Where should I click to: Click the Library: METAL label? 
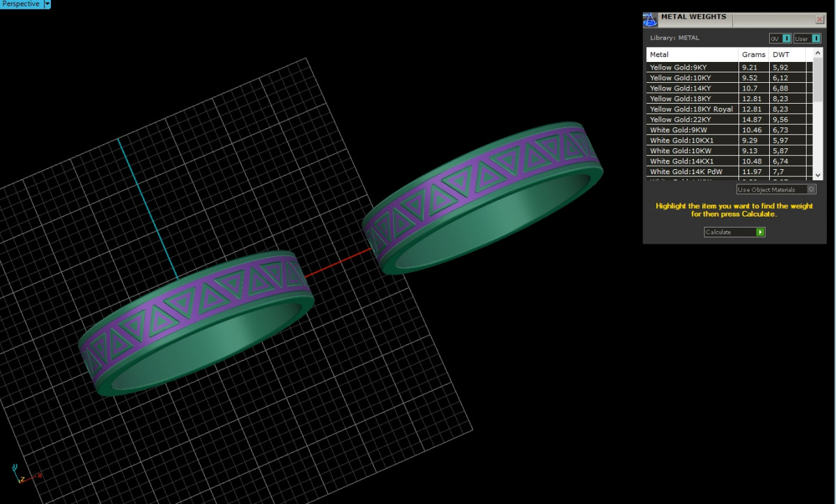click(x=674, y=38)
